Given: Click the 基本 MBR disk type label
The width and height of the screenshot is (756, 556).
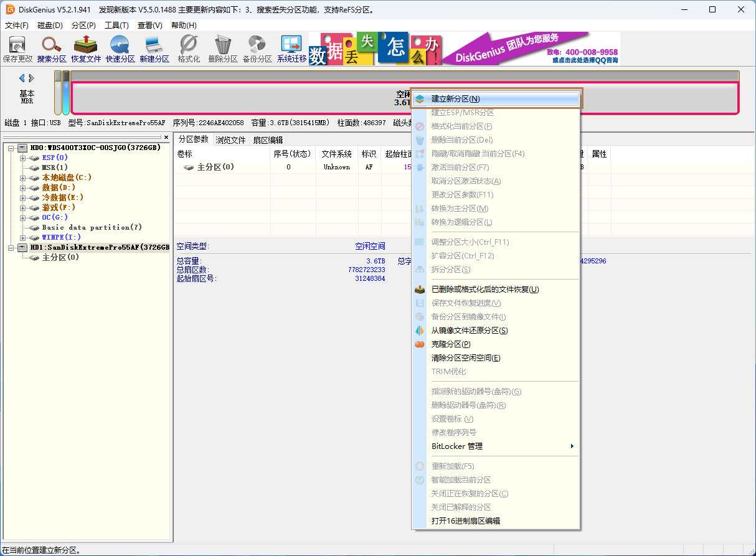Looking at the screenshot, I should click(27, 97).
